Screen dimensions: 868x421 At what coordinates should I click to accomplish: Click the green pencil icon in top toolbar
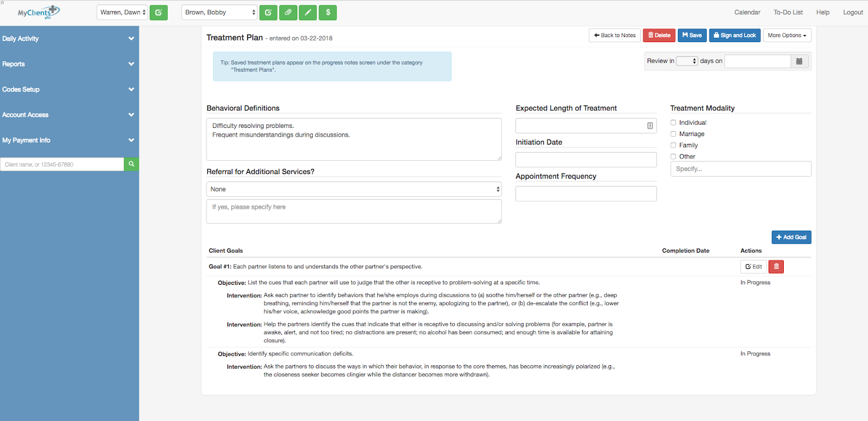(x=308, y=13)
